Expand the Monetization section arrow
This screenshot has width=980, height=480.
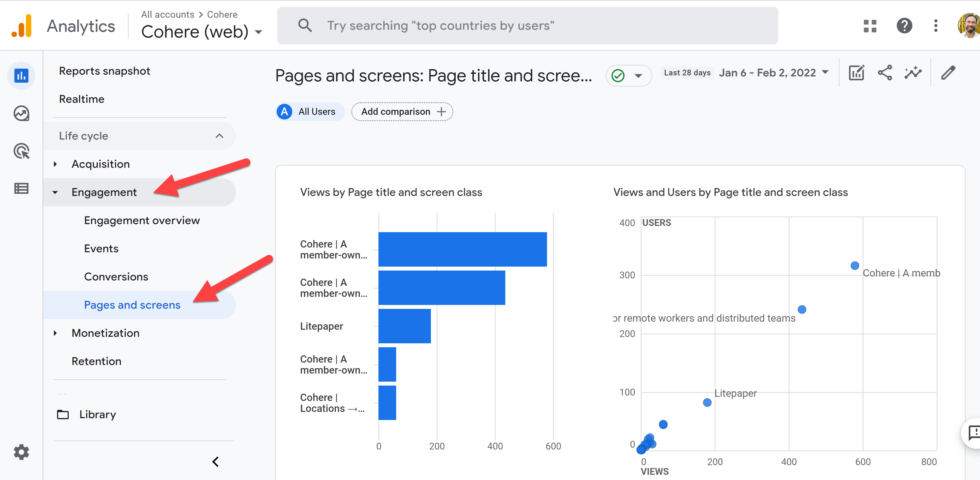[x=55, y=333]
